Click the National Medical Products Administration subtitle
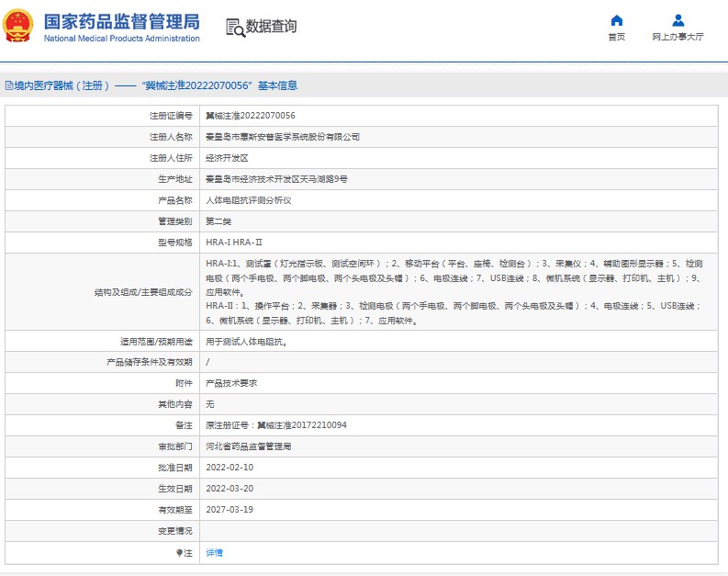Screen dimensions: 728x576 point(122,39)
